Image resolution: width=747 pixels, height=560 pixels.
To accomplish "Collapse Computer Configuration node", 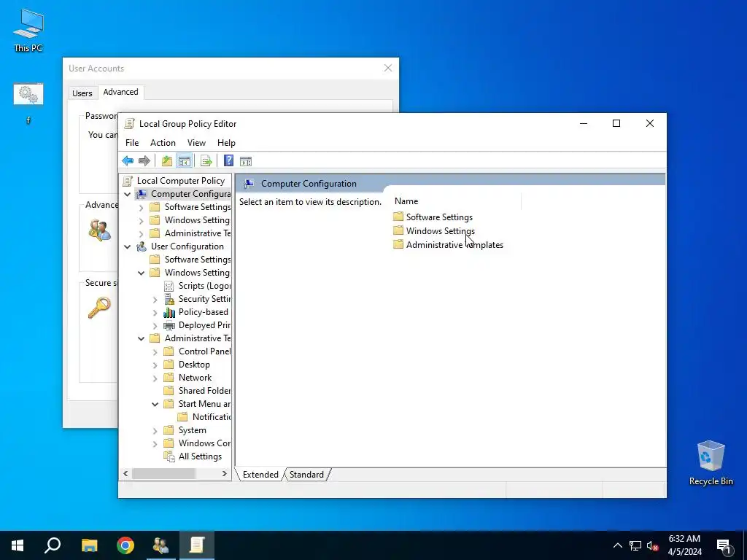I will pos(127,194).
